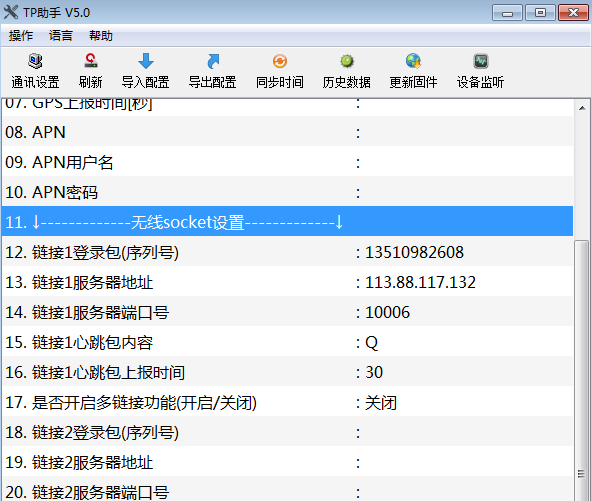Click the scroll-up arrow of the list scrollbar
592x501 pixels.
click(x=582, y=108)
